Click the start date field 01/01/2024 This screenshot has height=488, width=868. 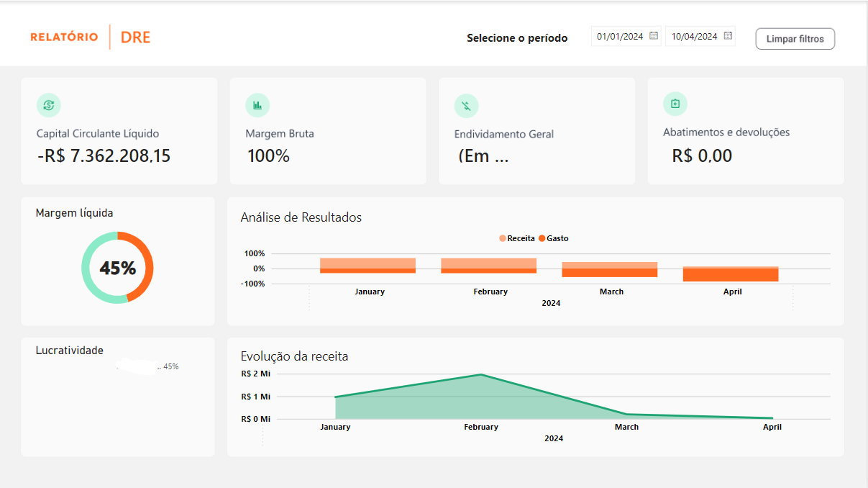pyautogui.click(x=619, y=37)
